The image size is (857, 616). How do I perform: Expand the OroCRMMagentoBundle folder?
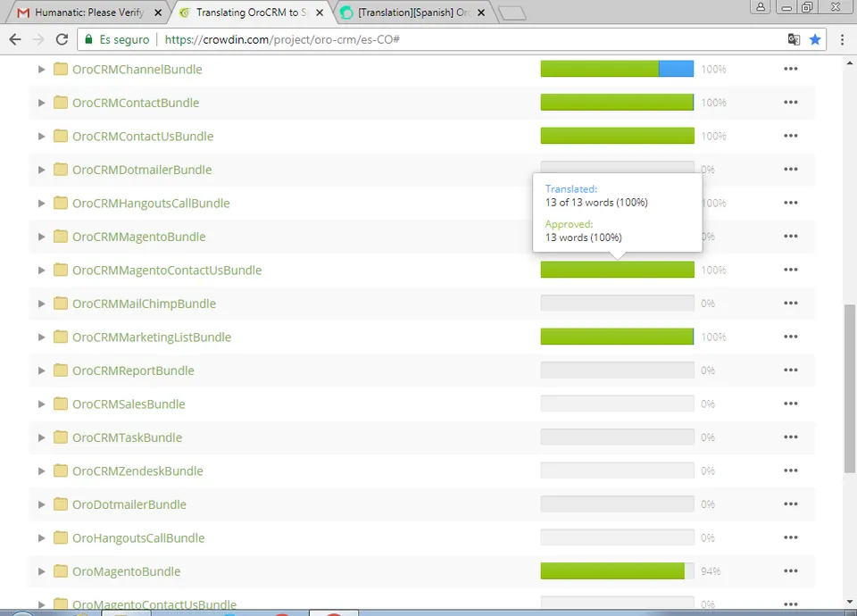pos(41,237)
